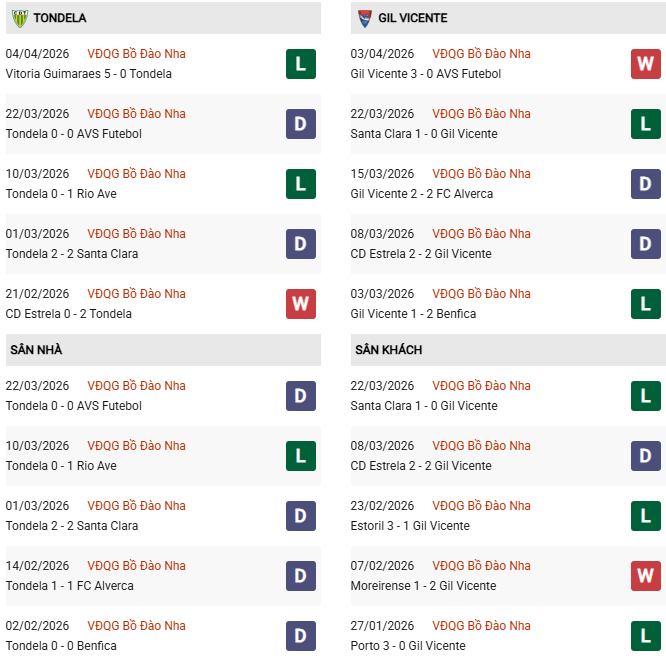666x661 pixels.
Task: Click the Tondela team crest icon
Action: pyautogui.click(x=19, y=18)
